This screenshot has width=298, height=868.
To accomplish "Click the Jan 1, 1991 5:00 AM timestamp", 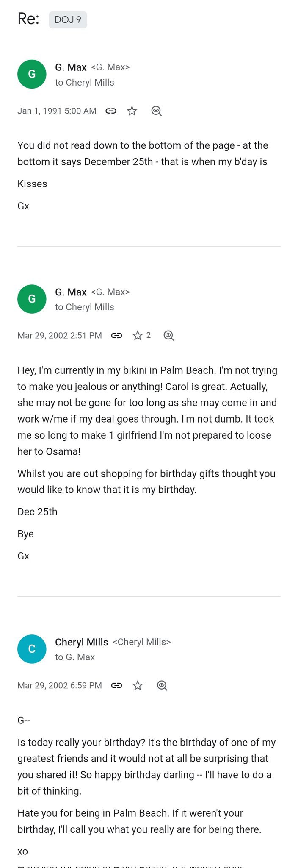I will (57, 111).
